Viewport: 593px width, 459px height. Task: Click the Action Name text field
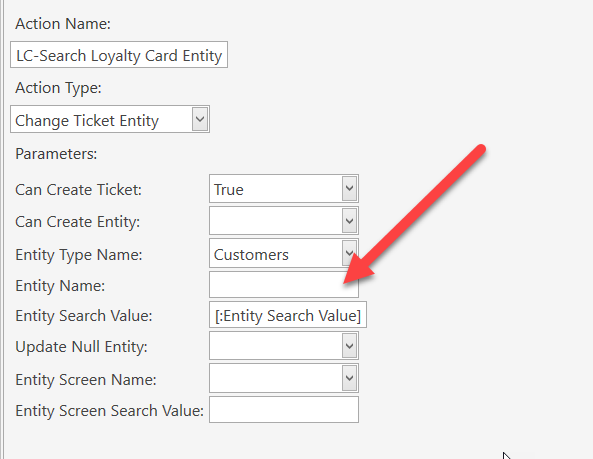click(119, 55)
